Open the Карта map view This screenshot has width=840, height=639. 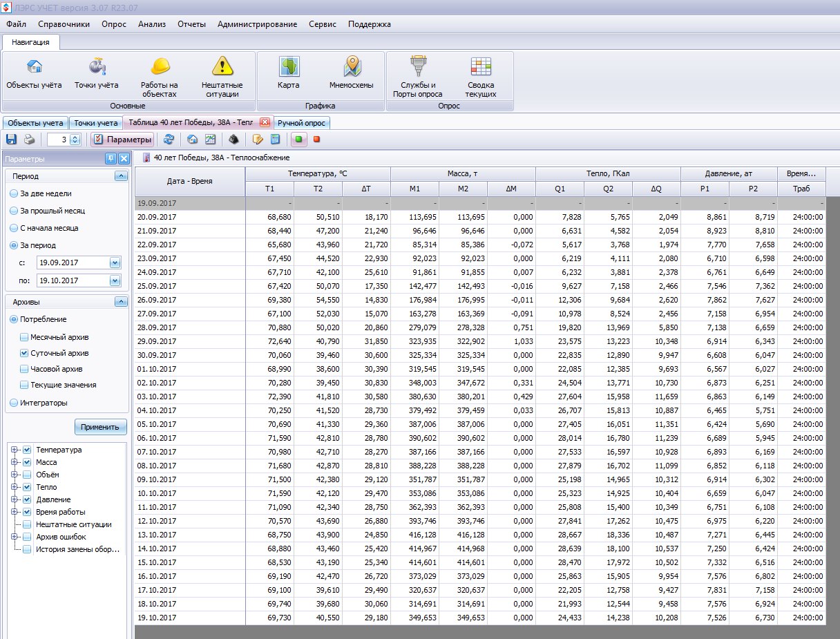[288, 68]
